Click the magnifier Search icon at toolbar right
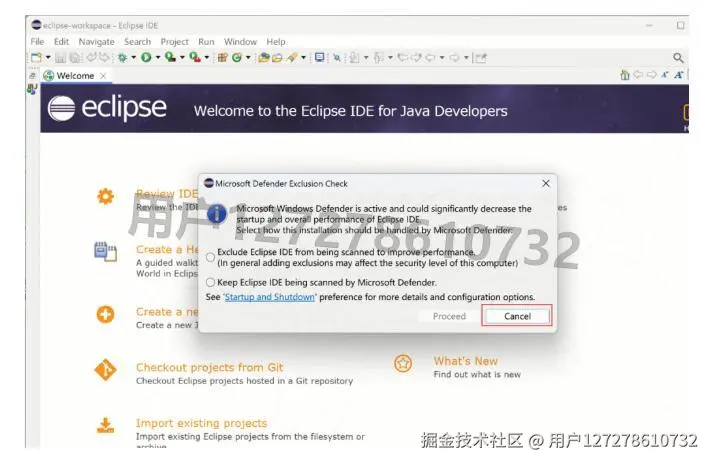This screenshot has width=711, height=463. 678,58
